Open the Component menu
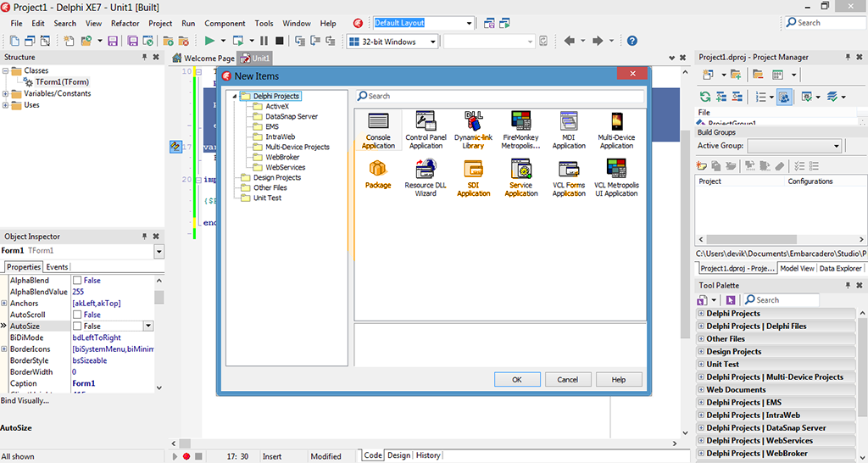 click(225, 23)
